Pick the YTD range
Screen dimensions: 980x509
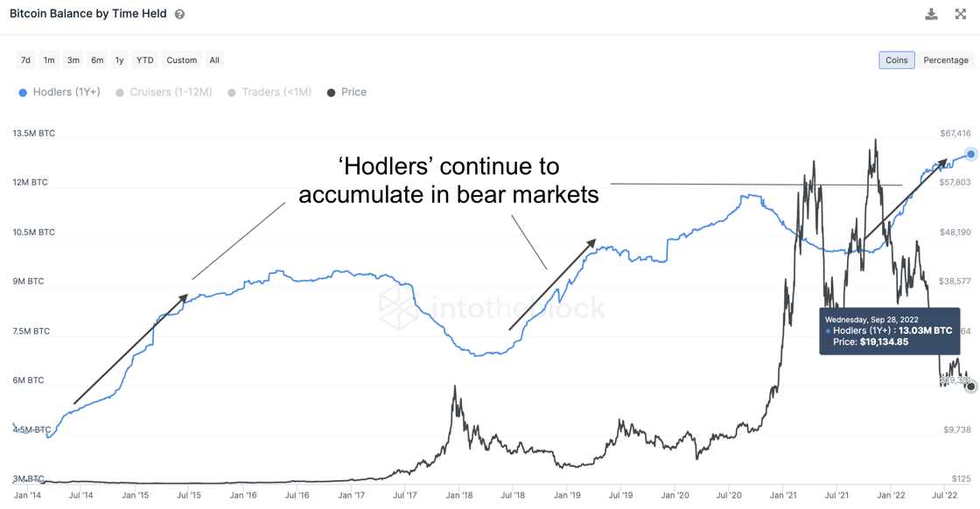tap(145, 60)
